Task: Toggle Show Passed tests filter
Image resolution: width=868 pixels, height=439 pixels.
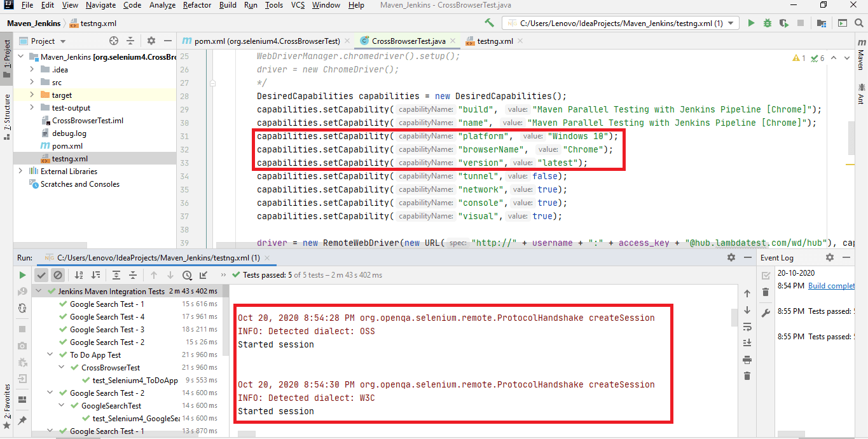Action: pos(43,274)
